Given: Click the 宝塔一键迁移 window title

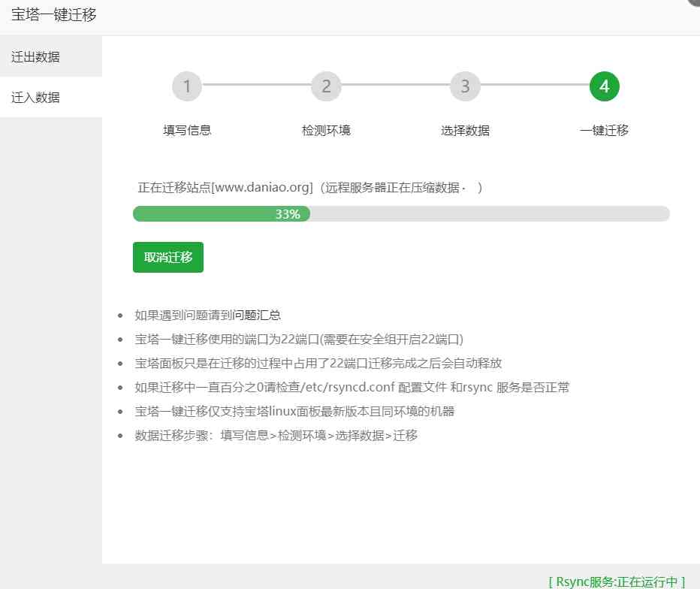Looking at the screenshot, I should [53, 15].
